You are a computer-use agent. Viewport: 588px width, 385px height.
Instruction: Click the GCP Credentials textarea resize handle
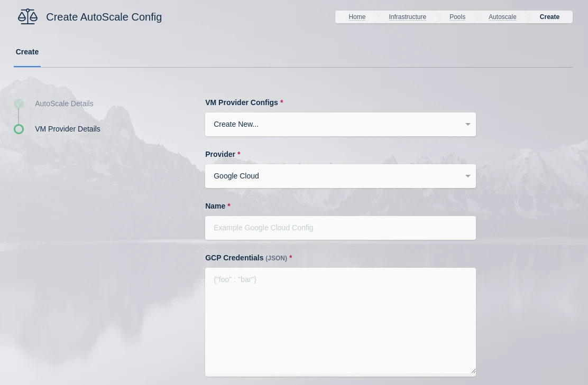pos(473,371)
